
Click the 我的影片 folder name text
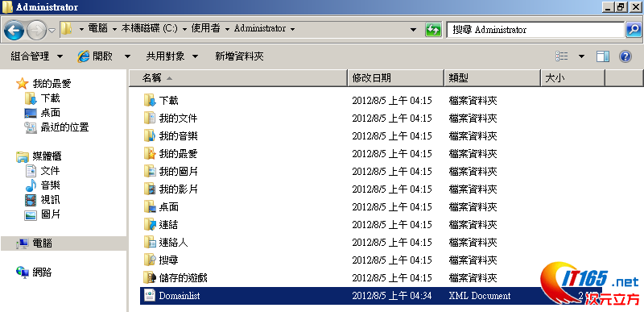tap(179, 189)
